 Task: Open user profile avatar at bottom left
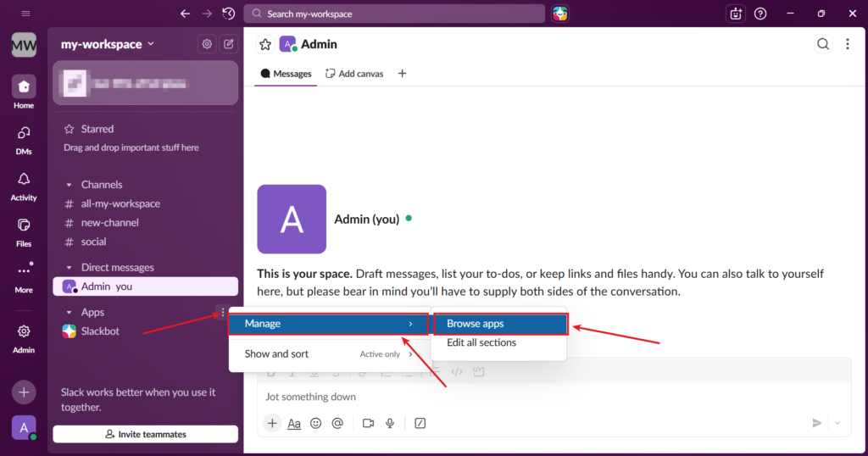pyautogui.click(x=24, y=428)
